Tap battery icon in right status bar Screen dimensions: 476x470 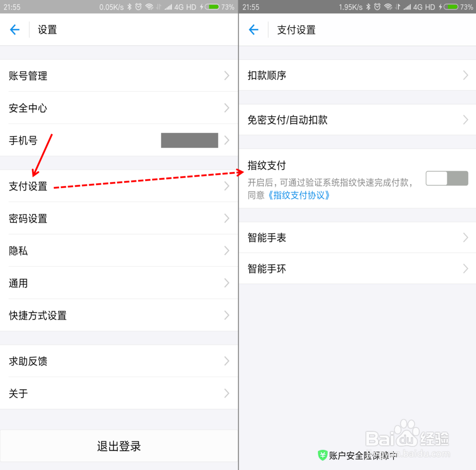pos(451,7)
